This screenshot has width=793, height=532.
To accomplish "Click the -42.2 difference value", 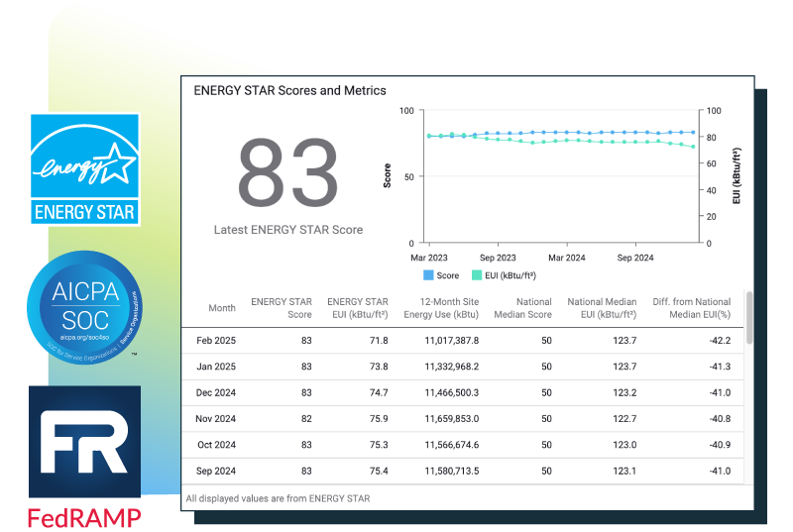I will pyautogui.click(x=720, y=341).
